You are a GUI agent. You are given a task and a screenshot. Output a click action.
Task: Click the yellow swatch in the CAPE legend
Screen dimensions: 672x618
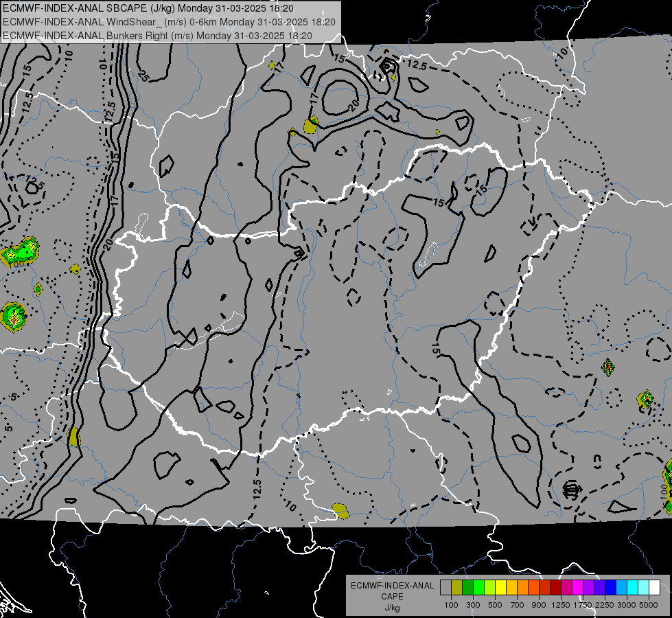point(500,588)
